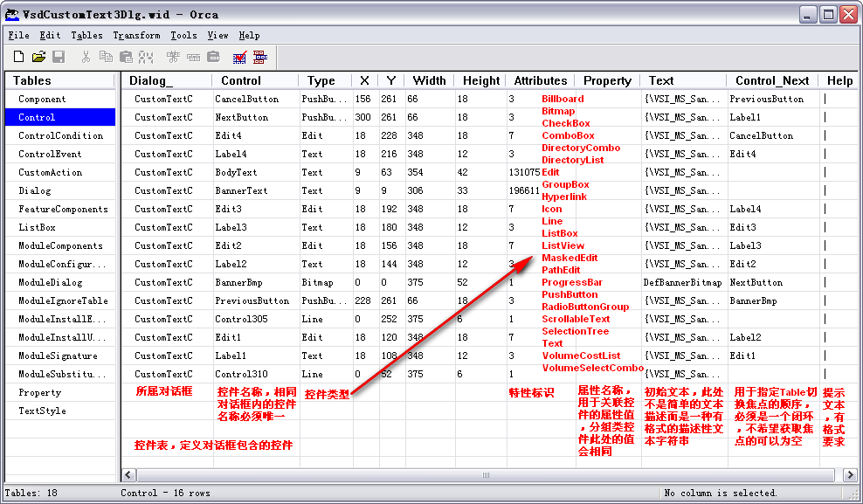Select the ControlEvent table
The width and height of the screenshot is (863, 504).
pos(50,154)
